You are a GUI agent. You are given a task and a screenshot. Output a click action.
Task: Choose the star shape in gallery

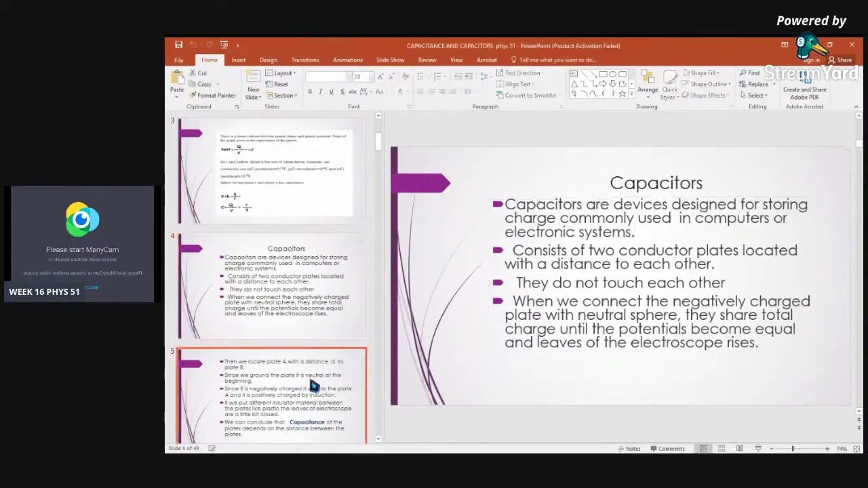pyautogui.click(x=622, y=94)
